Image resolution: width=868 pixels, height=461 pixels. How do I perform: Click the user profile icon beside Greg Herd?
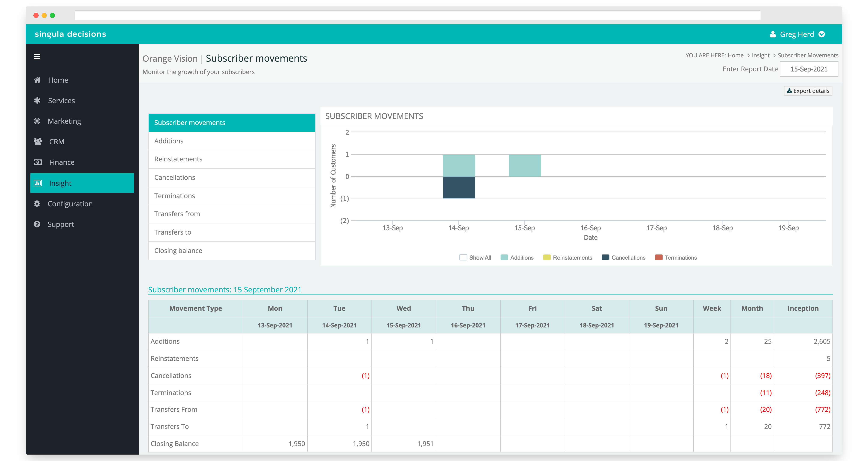point(773,34)
